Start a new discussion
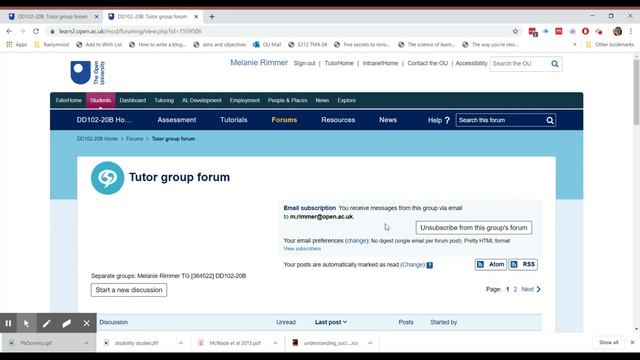The width and height of the screenshot is (640, 360). 129,290
